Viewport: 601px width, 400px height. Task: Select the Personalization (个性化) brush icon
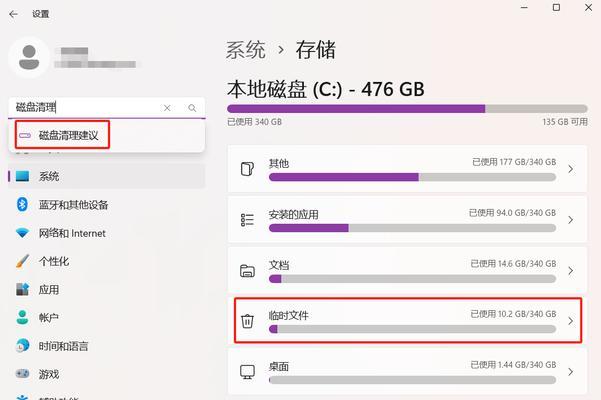[x=22, y=261]
